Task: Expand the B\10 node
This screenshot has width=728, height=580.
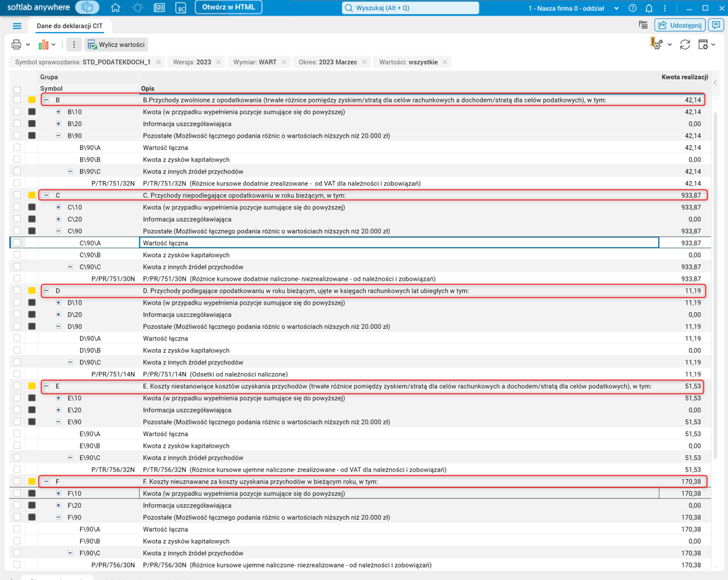Action: [x=58, y=111]
